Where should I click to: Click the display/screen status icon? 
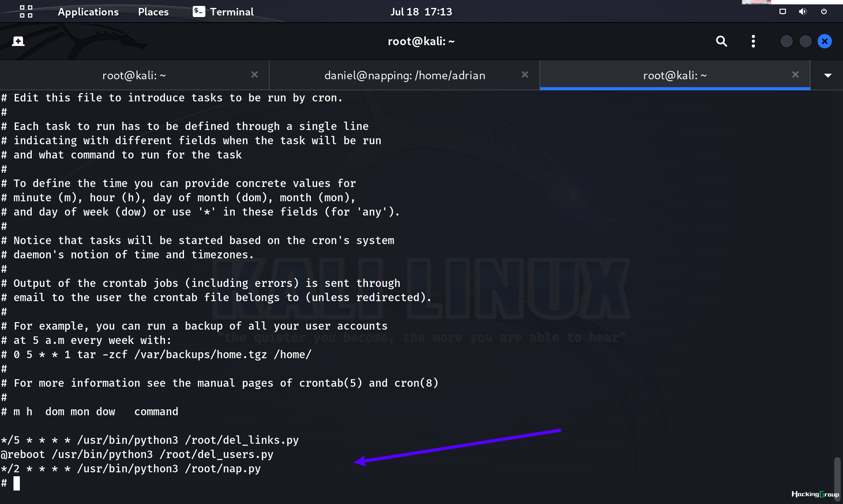click(782, 11)
